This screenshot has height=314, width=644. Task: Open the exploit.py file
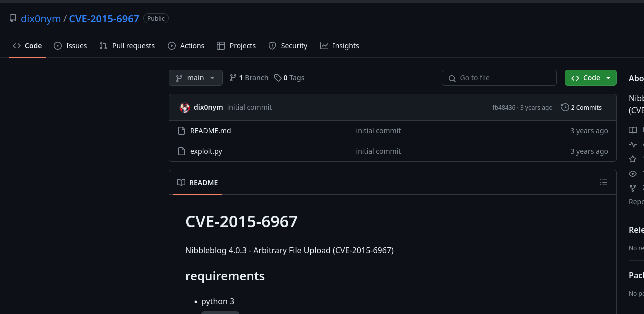pyautogui.click(x=206, y=151)
